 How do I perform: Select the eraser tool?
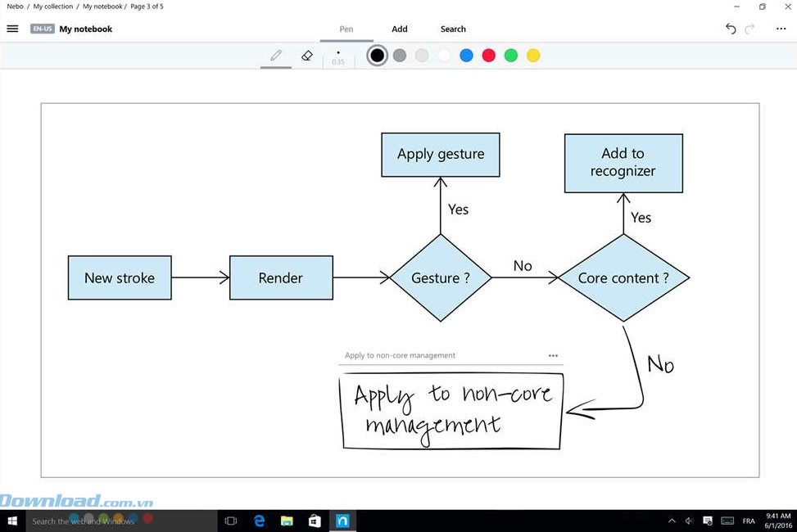pyautogui.click(x=307, y=56)
